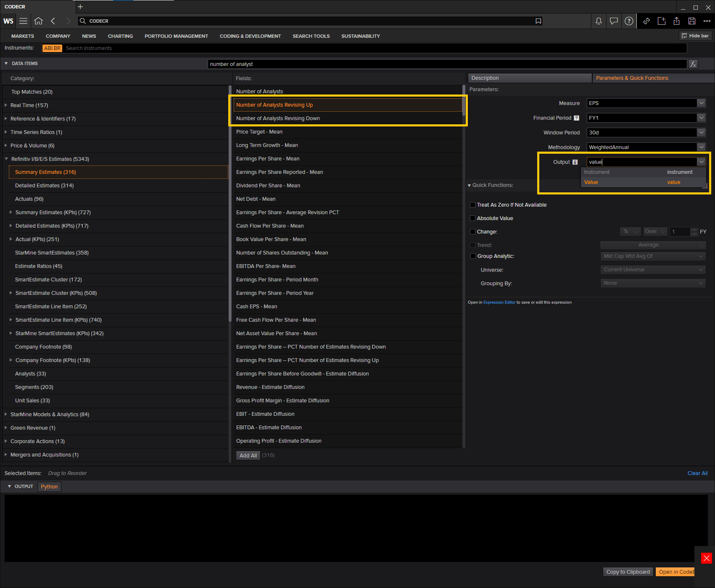Open the SUSTAINABILITY menu
Image resolution: width=715 pixels, height=588 pixels.
click(361, 36)
